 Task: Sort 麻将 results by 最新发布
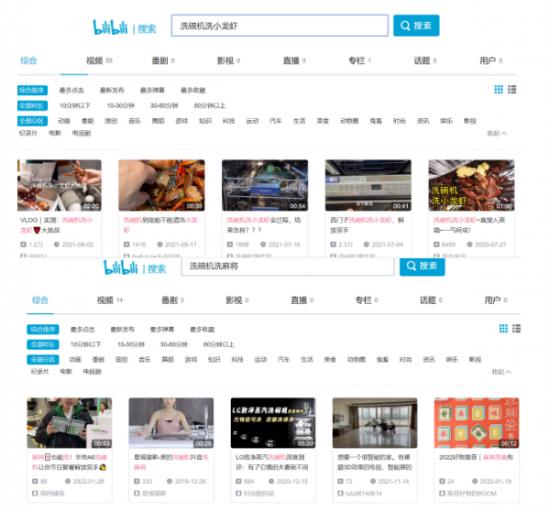point(122,329)
